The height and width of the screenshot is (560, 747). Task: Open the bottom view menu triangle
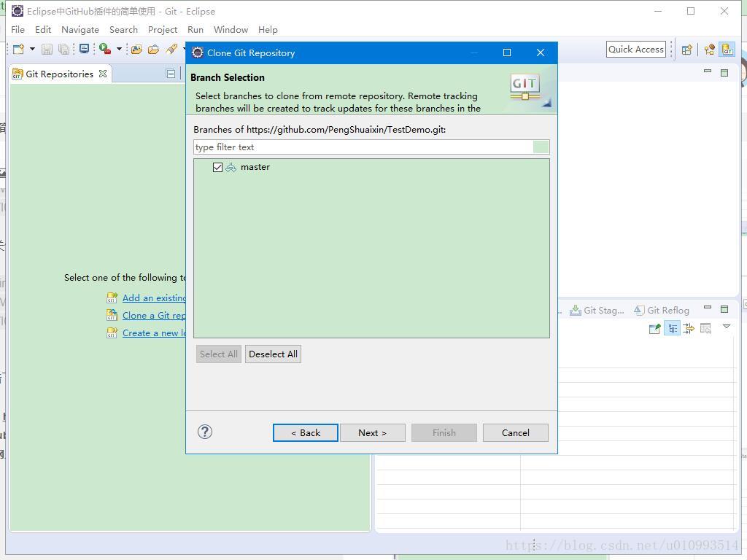tap(727, 327)
